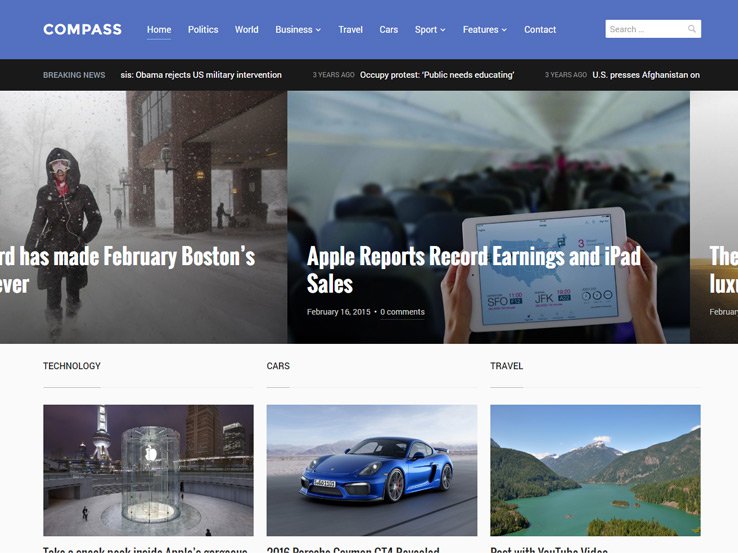Open the blue Porsche thumbnail
This screenshot has width=738, height=553.
coord(372,470)
